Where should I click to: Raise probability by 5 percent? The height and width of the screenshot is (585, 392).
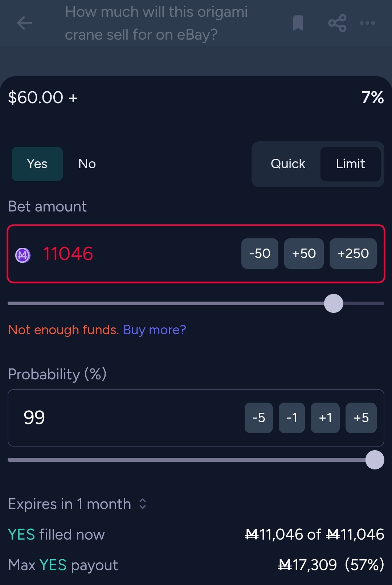(361, 418)
